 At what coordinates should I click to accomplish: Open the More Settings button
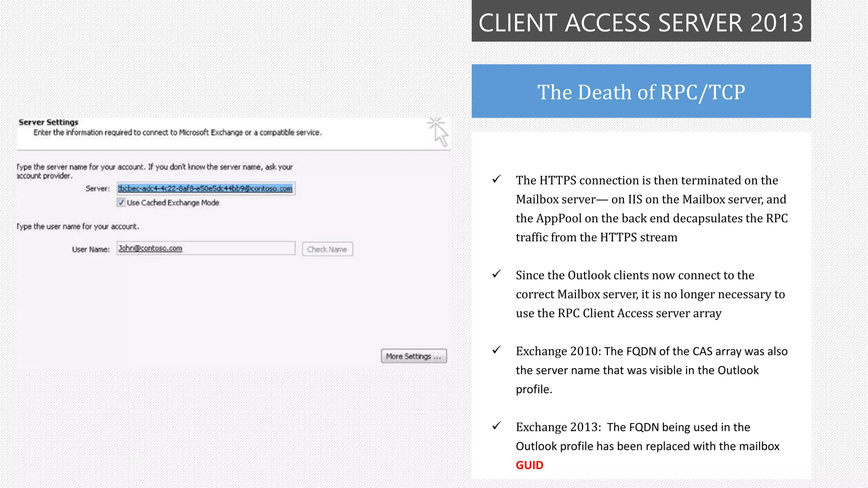[414, 356]
